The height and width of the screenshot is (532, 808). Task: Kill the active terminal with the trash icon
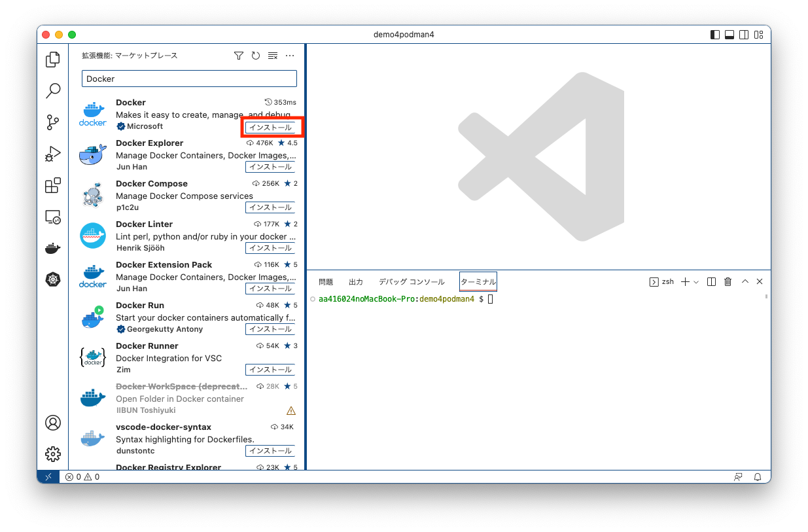(x=728, y=281)
